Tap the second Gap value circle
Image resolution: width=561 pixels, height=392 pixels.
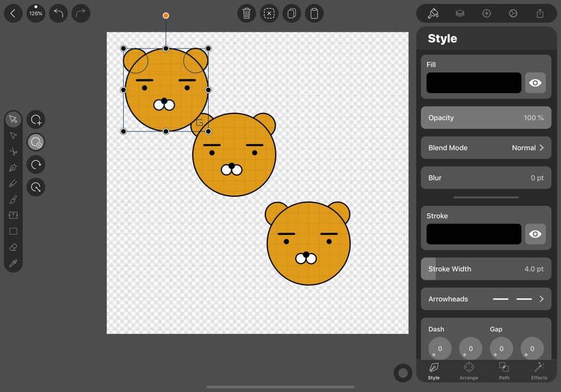pos(532,348)
